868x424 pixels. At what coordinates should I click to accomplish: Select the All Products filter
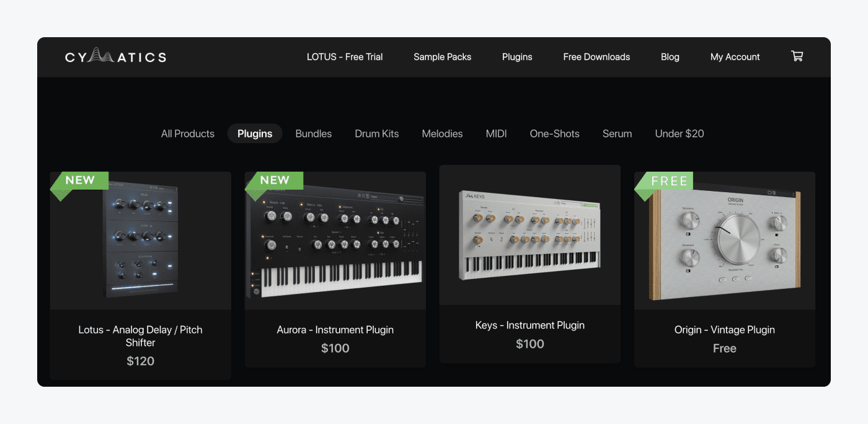click(188, 133)
